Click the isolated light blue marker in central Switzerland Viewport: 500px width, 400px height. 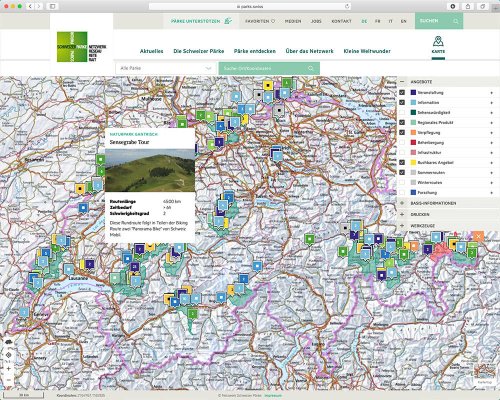(x=257, y=266)
